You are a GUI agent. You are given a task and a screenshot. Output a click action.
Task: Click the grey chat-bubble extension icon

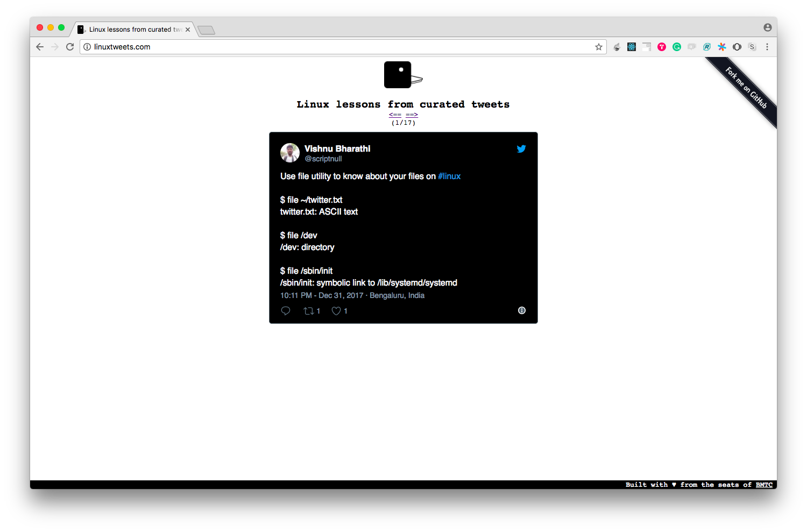click(x=692, y=47)
